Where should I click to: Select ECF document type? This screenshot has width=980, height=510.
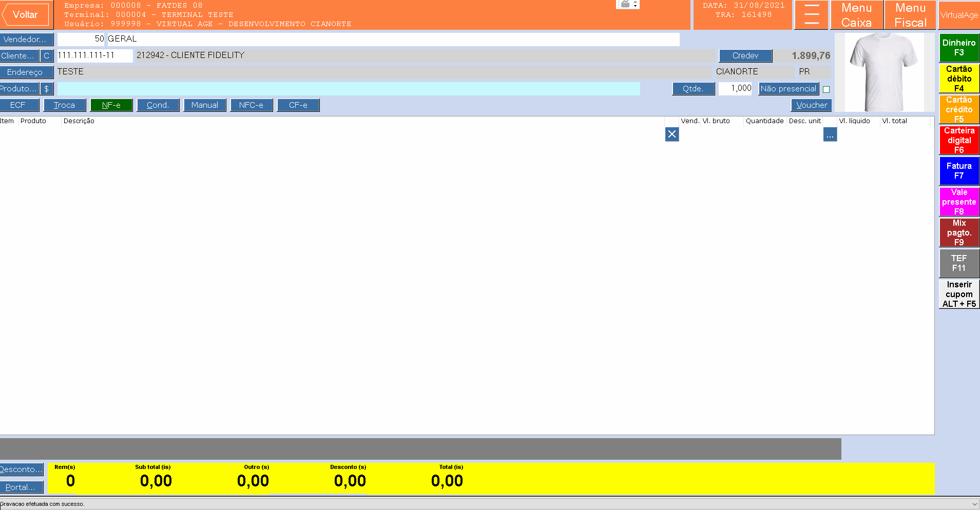(x=19, y=105)
